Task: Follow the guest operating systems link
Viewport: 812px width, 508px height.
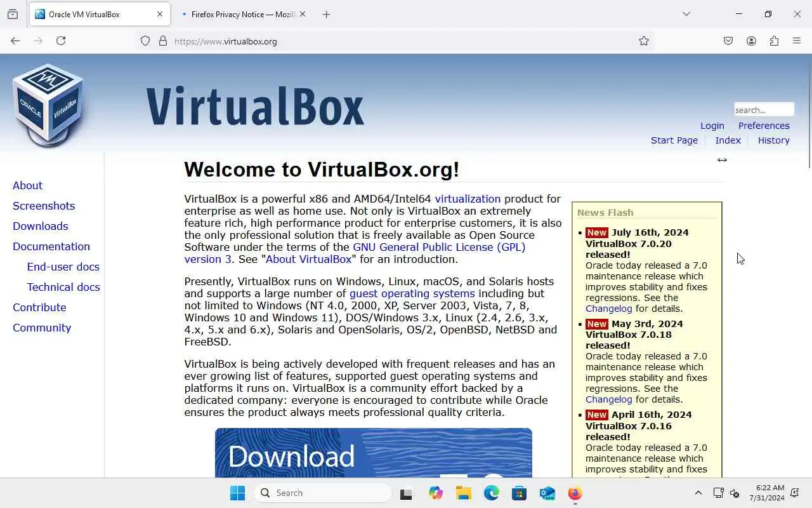Action: tap(412, 293)
